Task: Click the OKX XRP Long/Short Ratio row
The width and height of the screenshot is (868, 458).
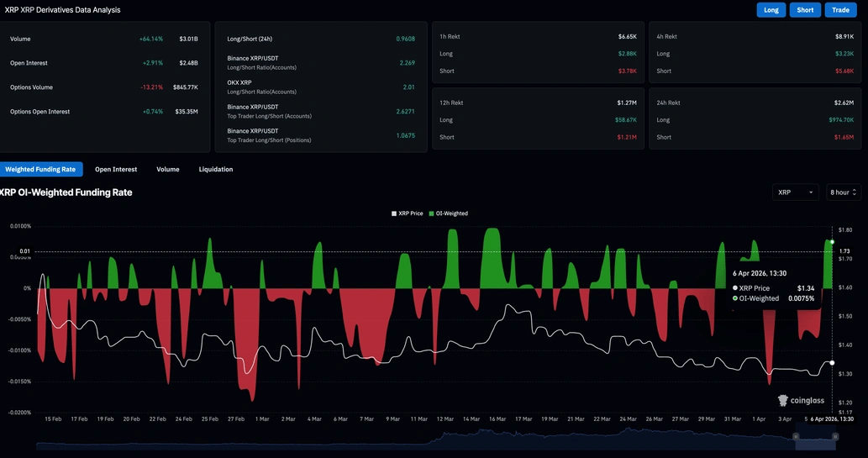Action: point(320,87)
